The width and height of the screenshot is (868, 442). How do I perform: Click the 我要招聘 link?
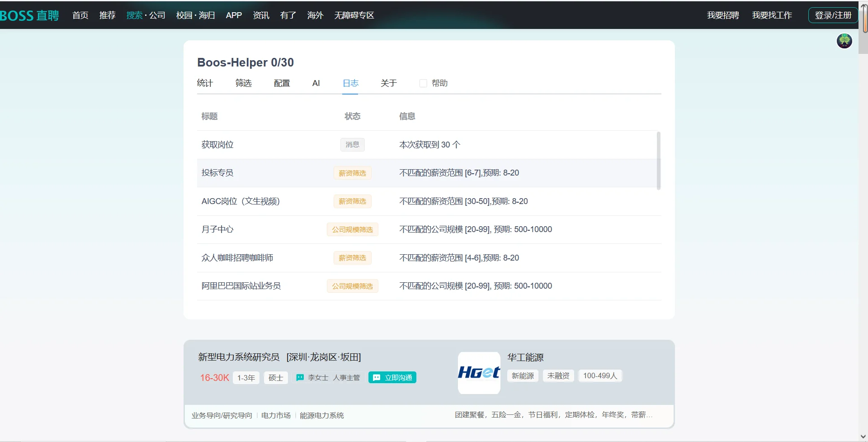click(x=723, y=15)
